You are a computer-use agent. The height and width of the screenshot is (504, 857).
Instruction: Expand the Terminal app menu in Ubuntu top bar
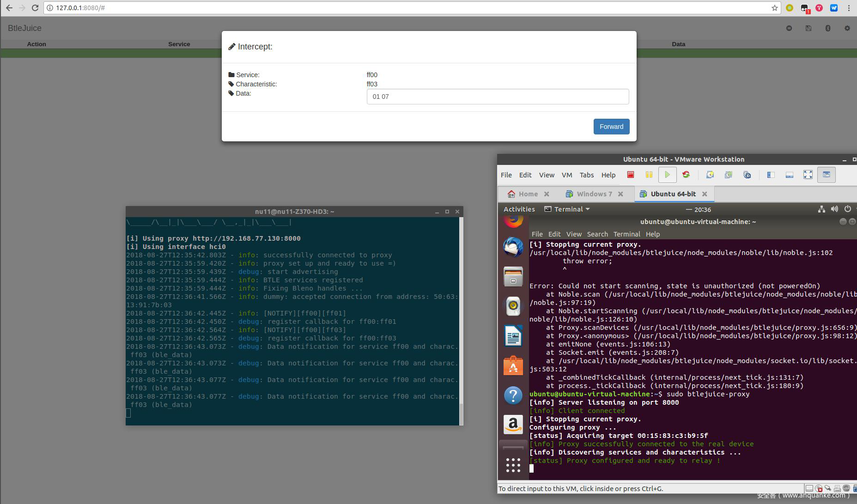point(567,209)
